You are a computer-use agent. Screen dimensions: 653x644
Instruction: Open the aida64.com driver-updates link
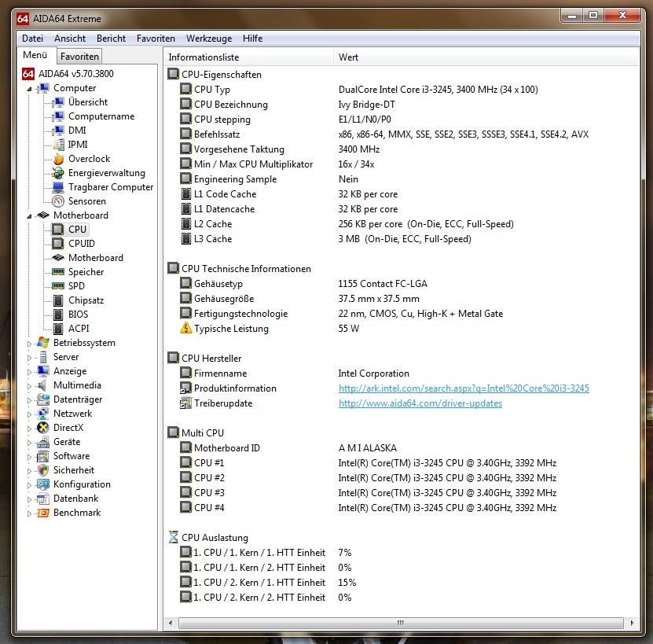tap(420, 403)
